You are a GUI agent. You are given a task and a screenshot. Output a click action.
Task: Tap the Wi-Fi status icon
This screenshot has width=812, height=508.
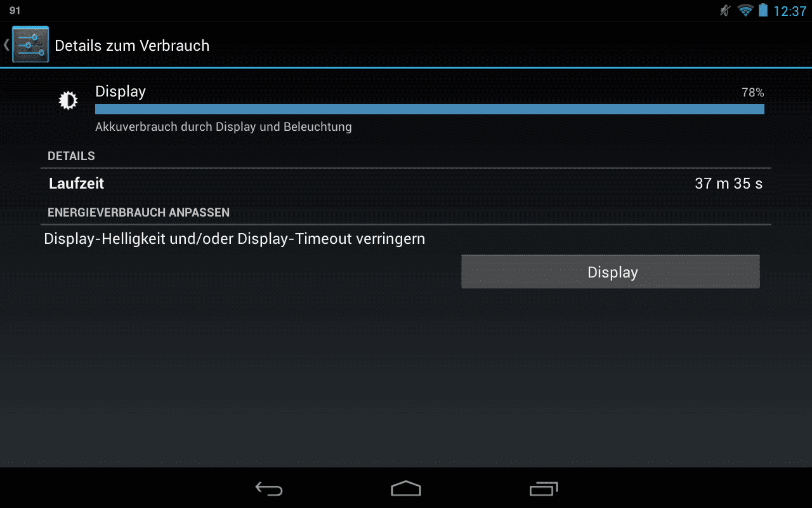tap(745, 10)
